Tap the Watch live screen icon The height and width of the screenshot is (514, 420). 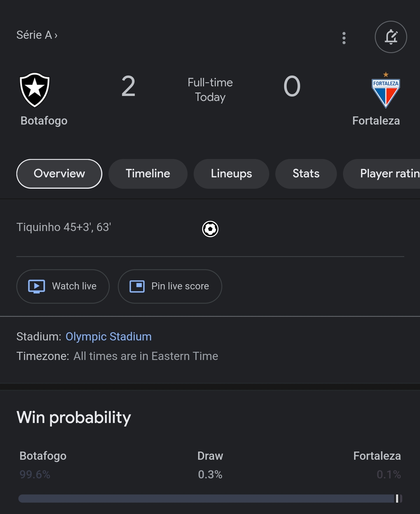click(x=36, y=286)
